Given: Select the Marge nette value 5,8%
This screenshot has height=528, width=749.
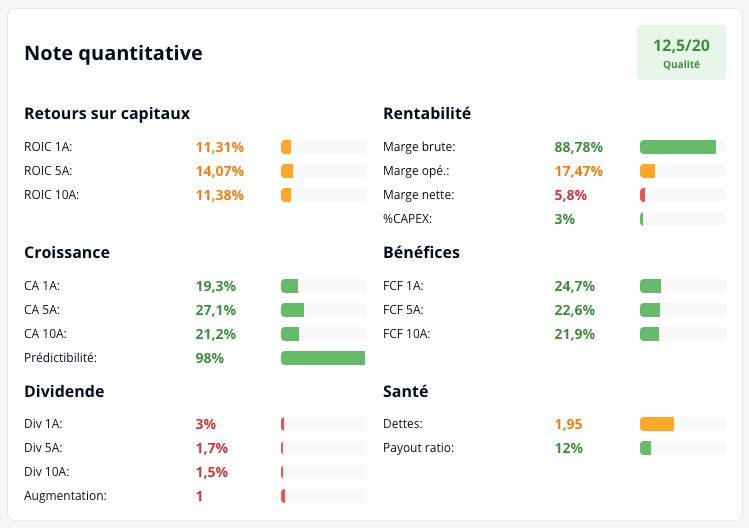Looking at the screenshot, I should 570,195.
